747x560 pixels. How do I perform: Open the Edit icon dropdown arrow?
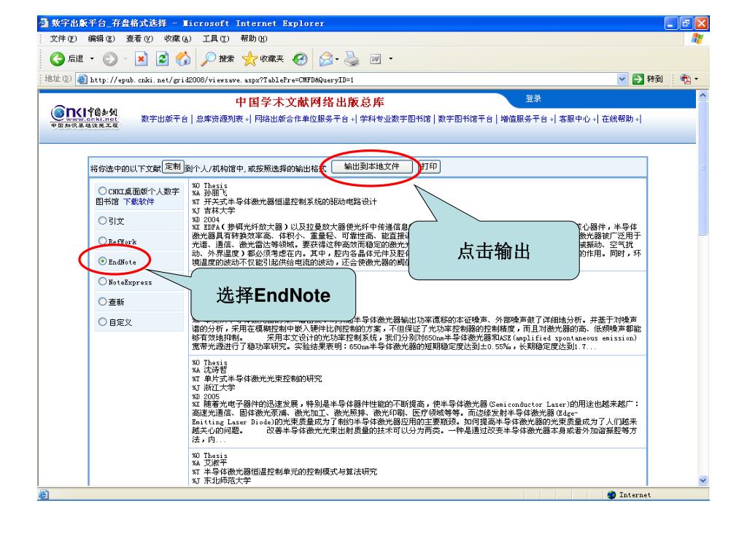tap(391, 58)
